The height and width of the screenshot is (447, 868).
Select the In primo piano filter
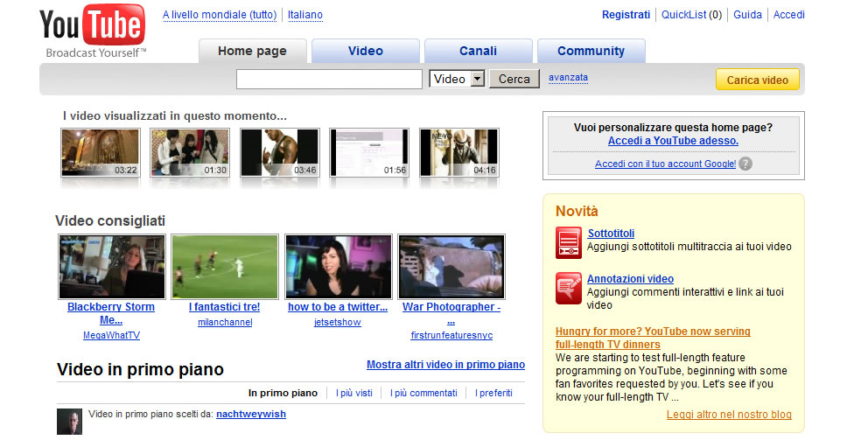pyautogui.click(x=283, y=393)
